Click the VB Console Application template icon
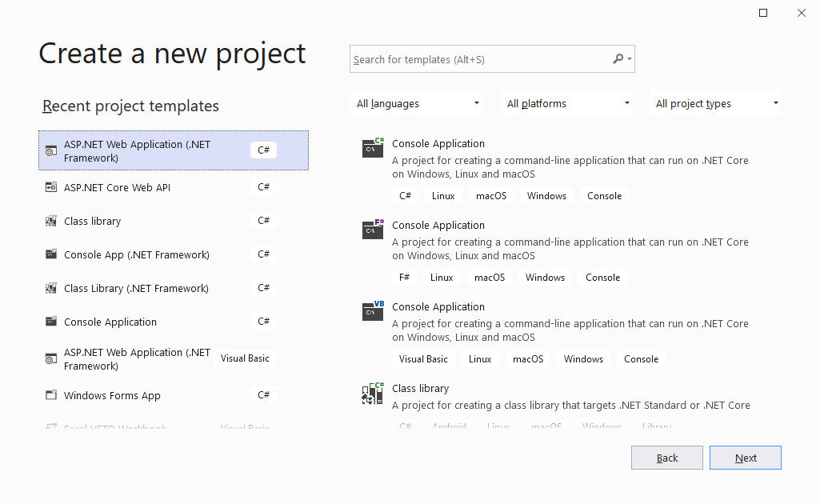This screenshot has width=820, height=504. click(373, 310)
